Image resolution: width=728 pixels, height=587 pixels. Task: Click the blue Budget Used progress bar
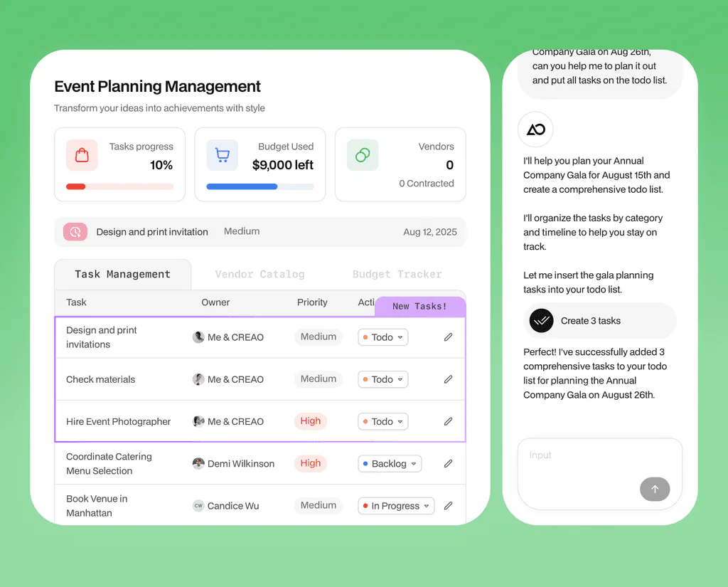[242, 186]
